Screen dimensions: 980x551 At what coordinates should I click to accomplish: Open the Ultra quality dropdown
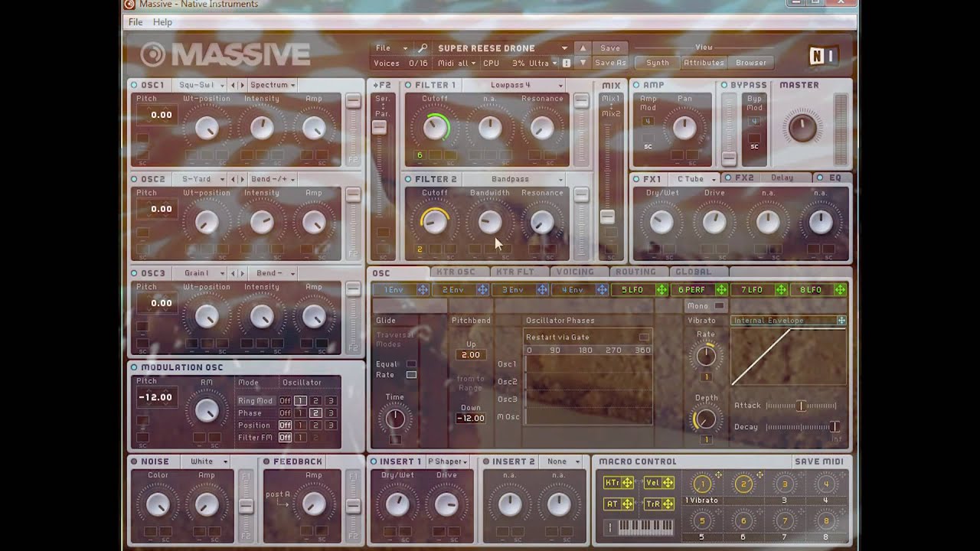pyautogui.click(x=542, y=64)
